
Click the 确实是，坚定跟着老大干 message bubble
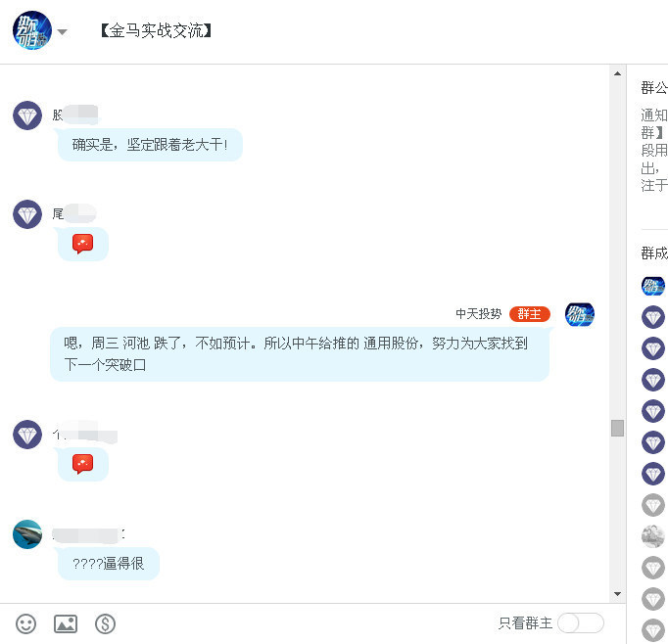coord(150,145)
